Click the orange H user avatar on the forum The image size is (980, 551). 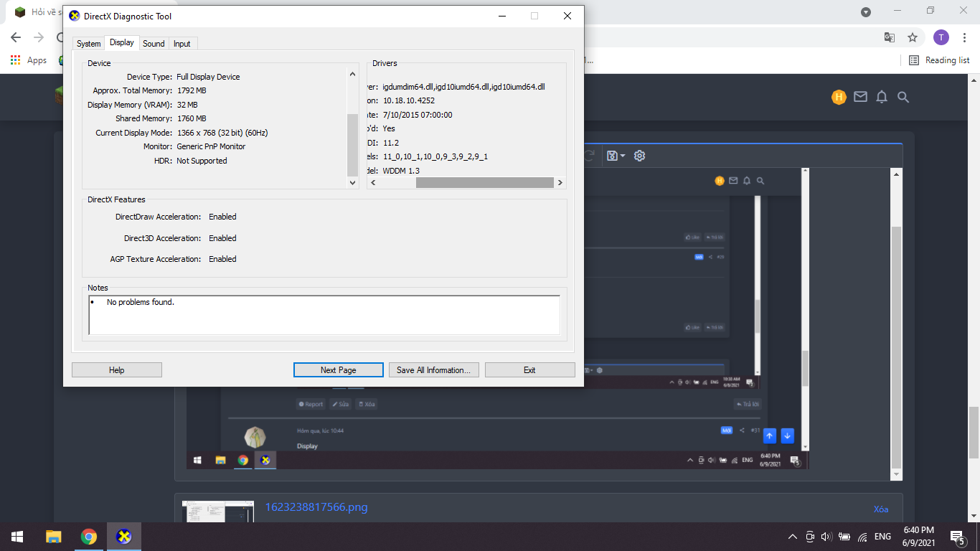839,97
